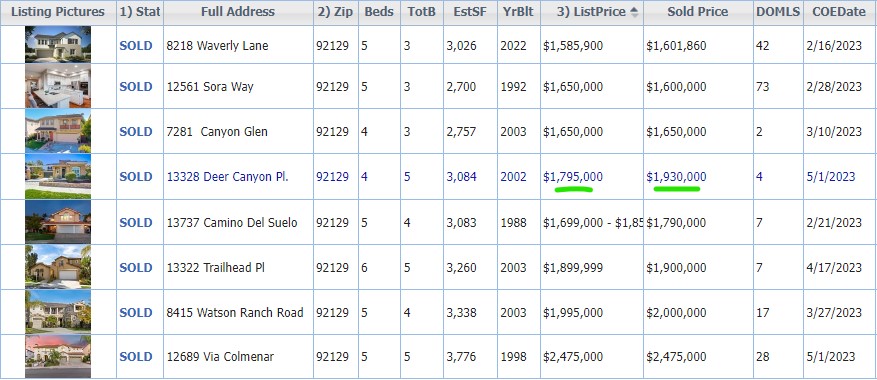Sort by the ListPrice column arrow icon
877x380 pixels.
point(634,12)
